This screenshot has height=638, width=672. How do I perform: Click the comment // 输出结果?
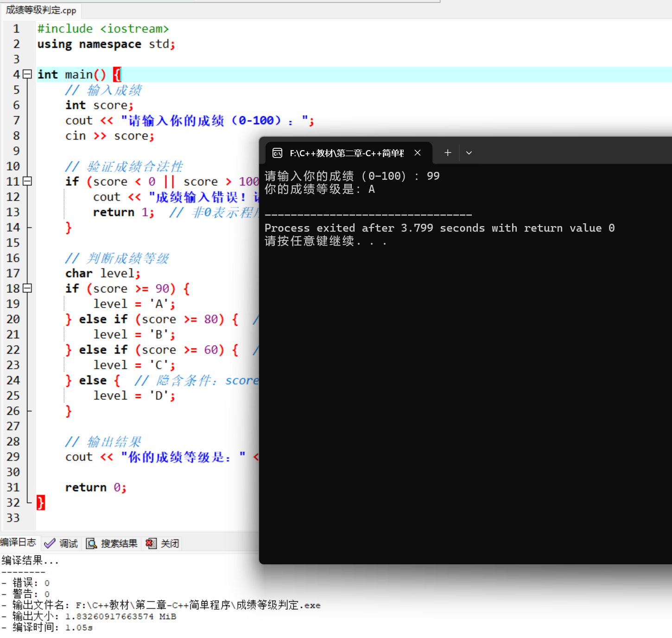[103, 442]
